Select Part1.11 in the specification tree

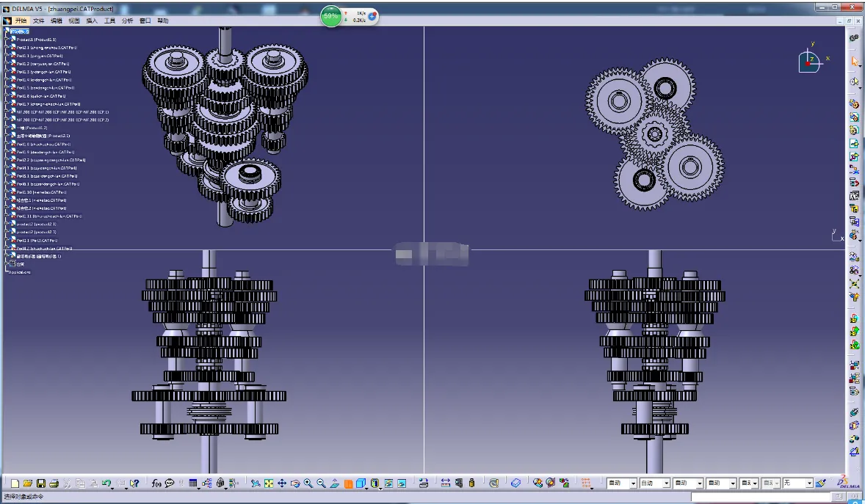point(49,216)
